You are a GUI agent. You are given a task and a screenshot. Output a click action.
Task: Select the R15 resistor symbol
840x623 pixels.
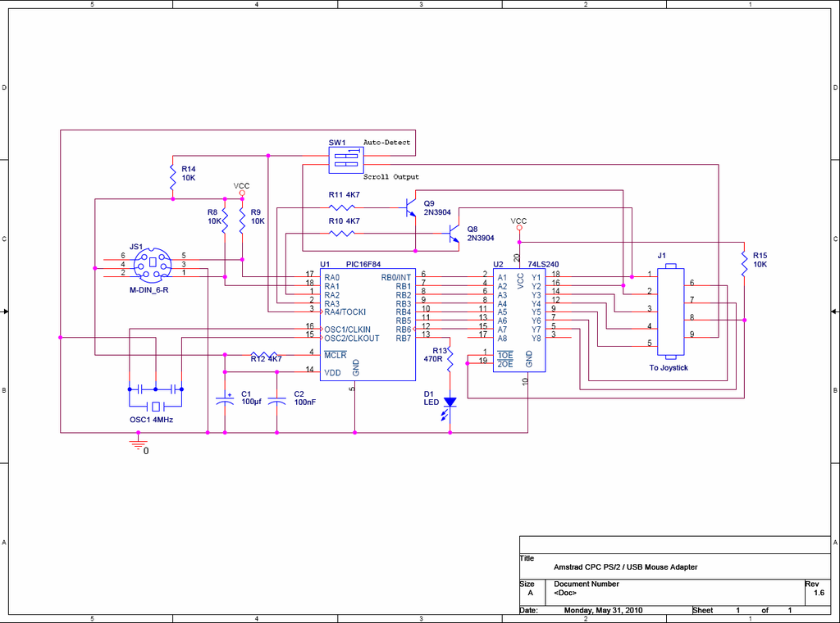click(x=744, y=264)
